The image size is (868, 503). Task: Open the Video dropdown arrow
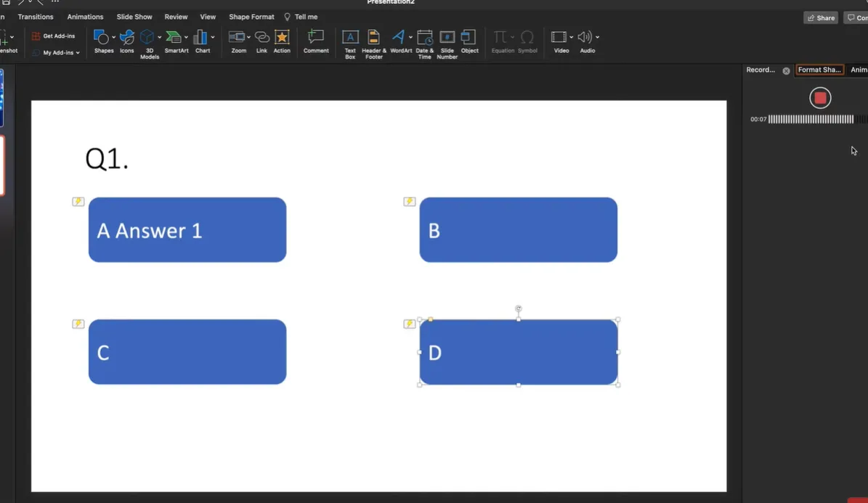click(x=572, y=37)
